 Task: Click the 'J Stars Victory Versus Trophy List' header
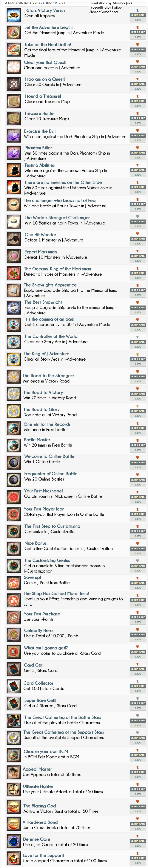click(x=35, y=3)
